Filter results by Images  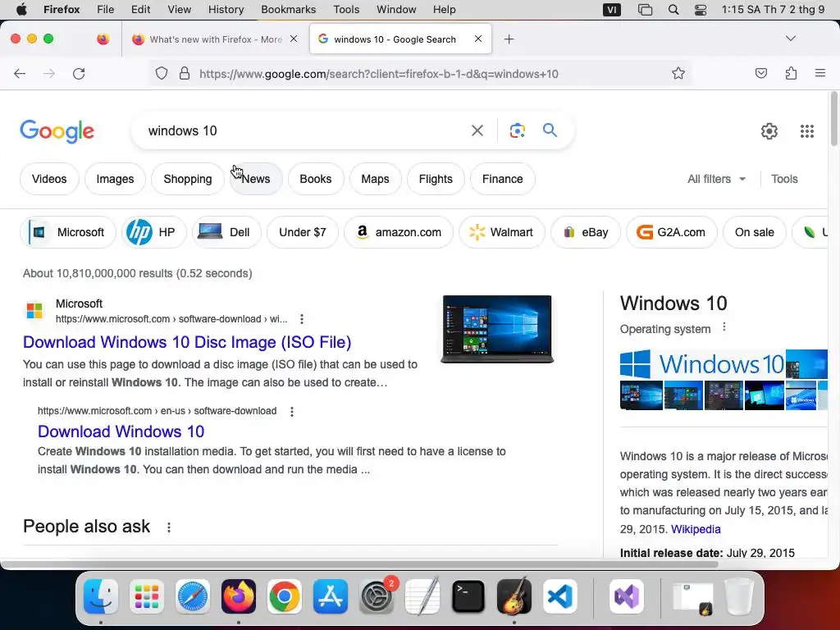[115, 179]
